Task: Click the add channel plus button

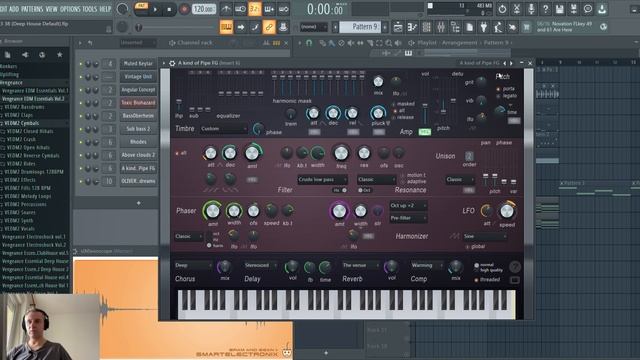Action: click(x=138, y=203)
